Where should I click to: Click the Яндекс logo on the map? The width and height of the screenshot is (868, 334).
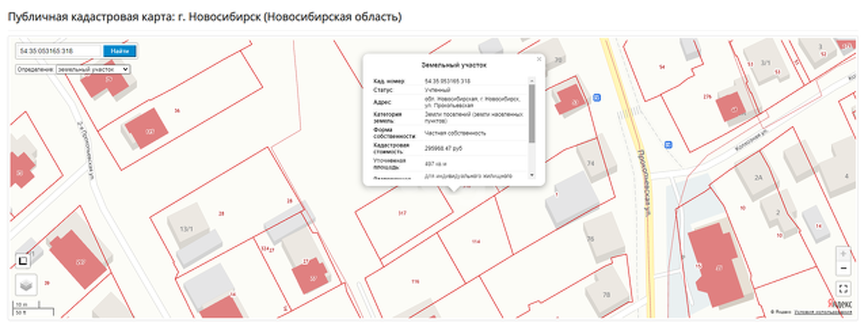pos(842,303)
